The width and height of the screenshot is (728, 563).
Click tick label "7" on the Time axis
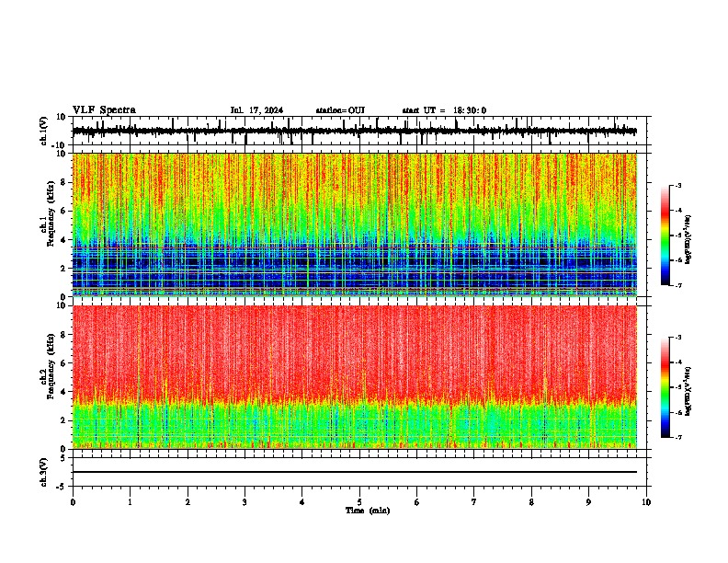click(474, 502)
